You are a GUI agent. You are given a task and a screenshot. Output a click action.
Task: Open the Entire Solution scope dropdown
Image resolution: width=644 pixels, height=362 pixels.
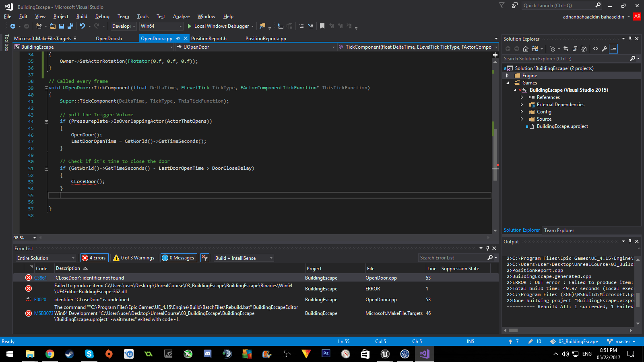(x=46, y=258)
